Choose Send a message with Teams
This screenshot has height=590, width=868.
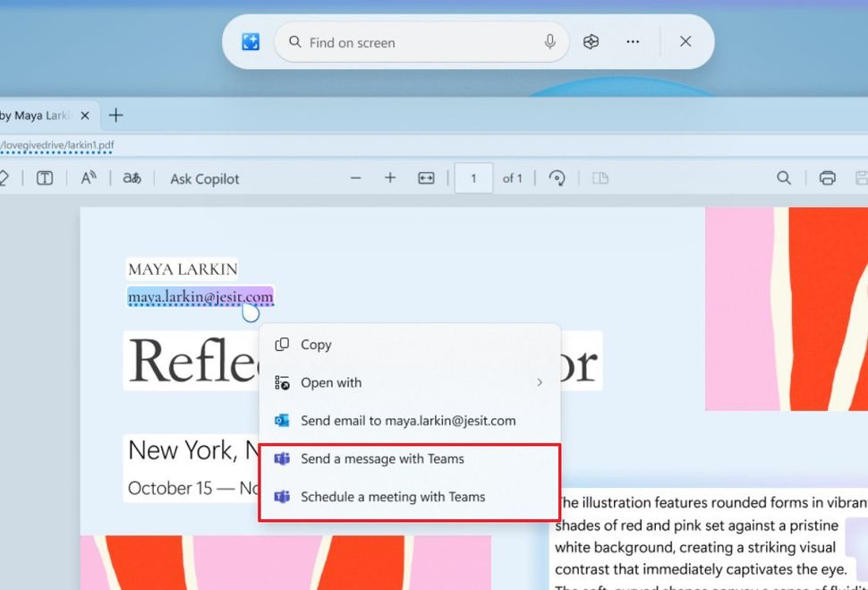382,459
